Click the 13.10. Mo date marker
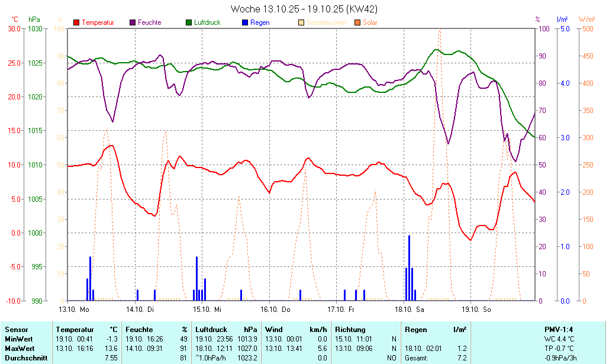The width and height of the screenshot is (606, 364). 74,310
